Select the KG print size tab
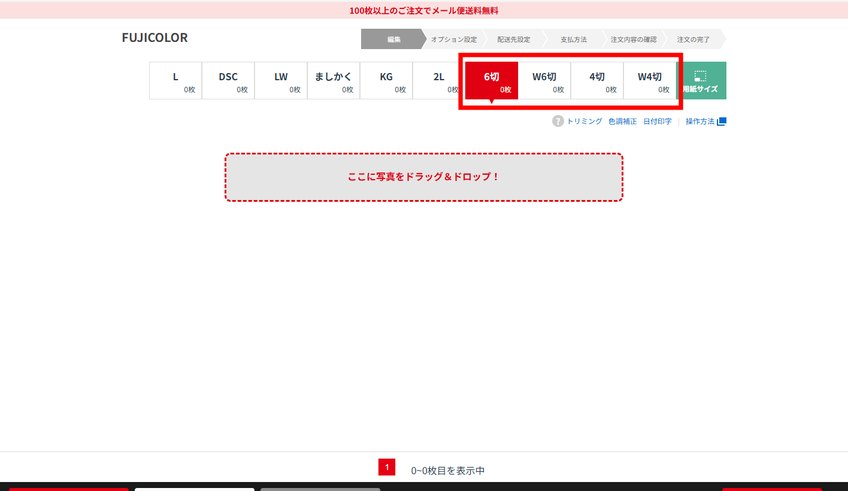 (x=386, y=81)
